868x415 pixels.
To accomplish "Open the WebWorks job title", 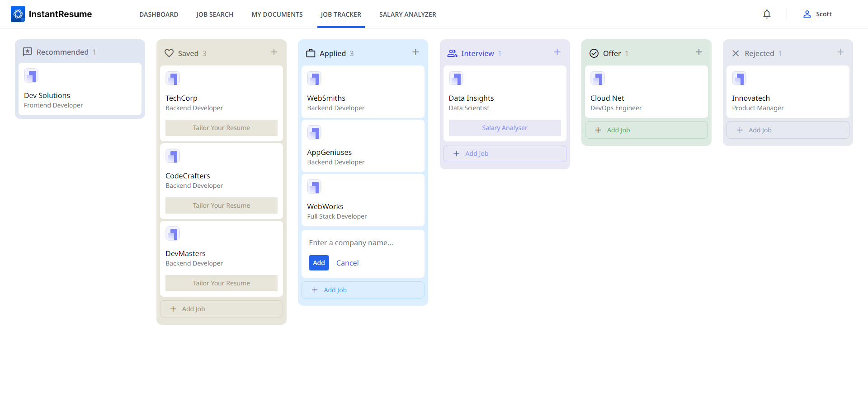I will point(337,216).
